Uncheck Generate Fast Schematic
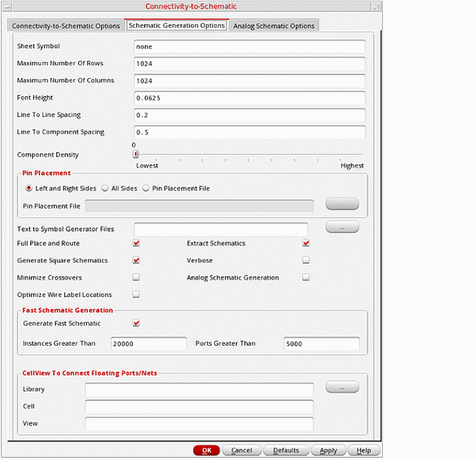 pos(136,323)
